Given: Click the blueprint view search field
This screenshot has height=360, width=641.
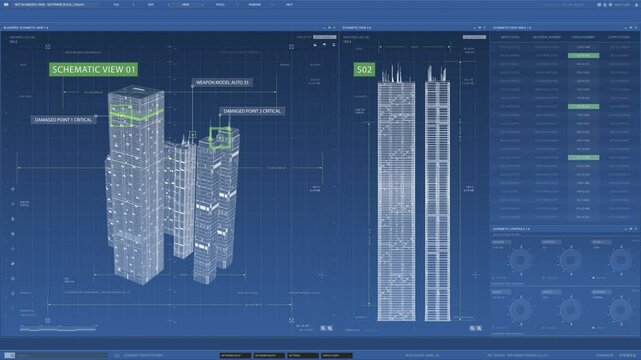Looking at the screenshot, I should 325,37.
